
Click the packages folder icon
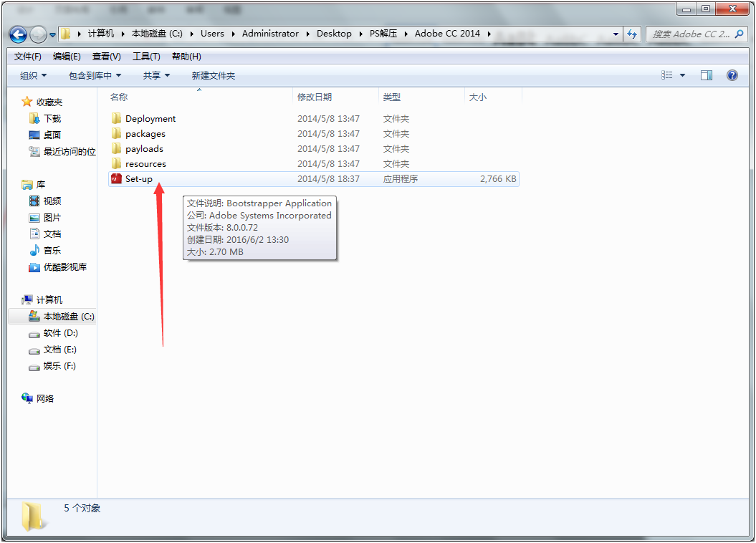[x=116, y=133]
